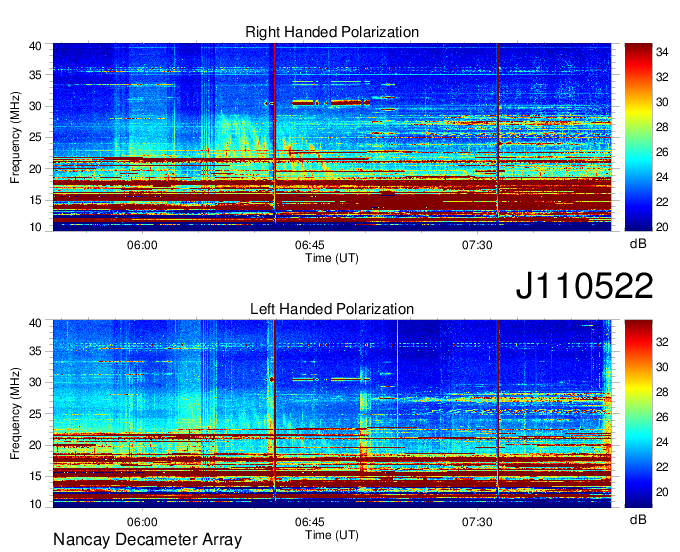This screenshot has width=680, height=552.
Task: Click the 28 value on the upper colorbar
Action: pos(662,127)
